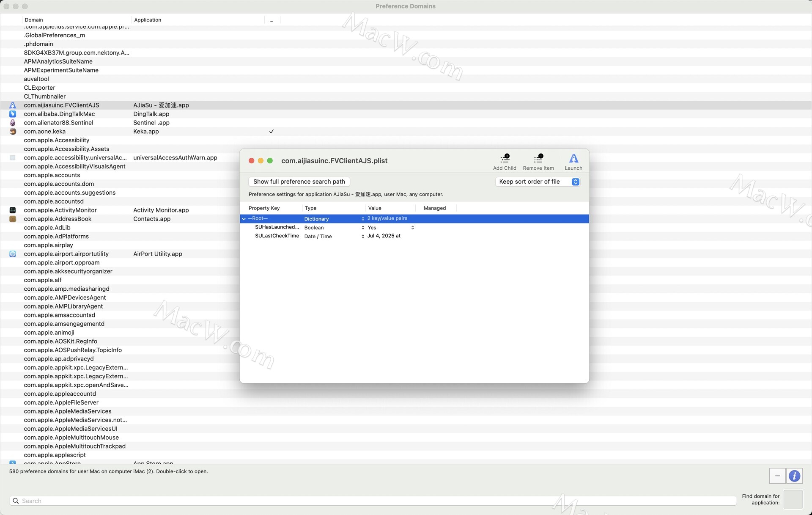
Task: Click the Value column header
Action: pos(375,208)
